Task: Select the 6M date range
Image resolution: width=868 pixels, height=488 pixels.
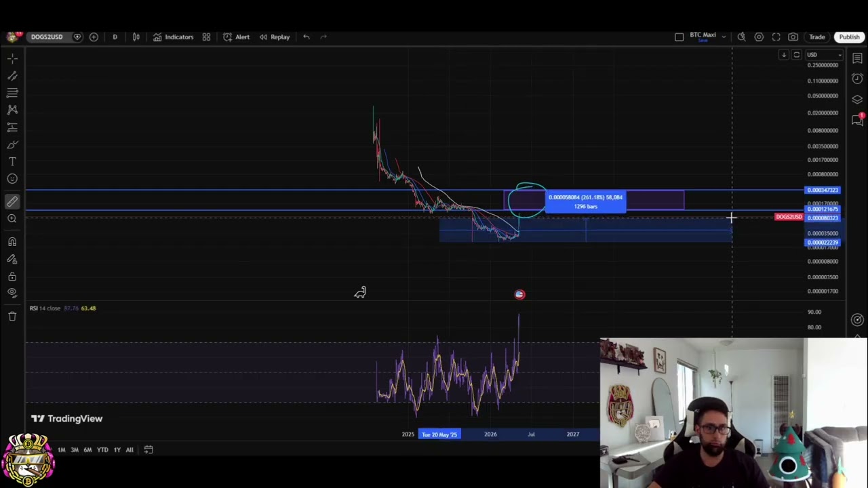Action: 87,449
